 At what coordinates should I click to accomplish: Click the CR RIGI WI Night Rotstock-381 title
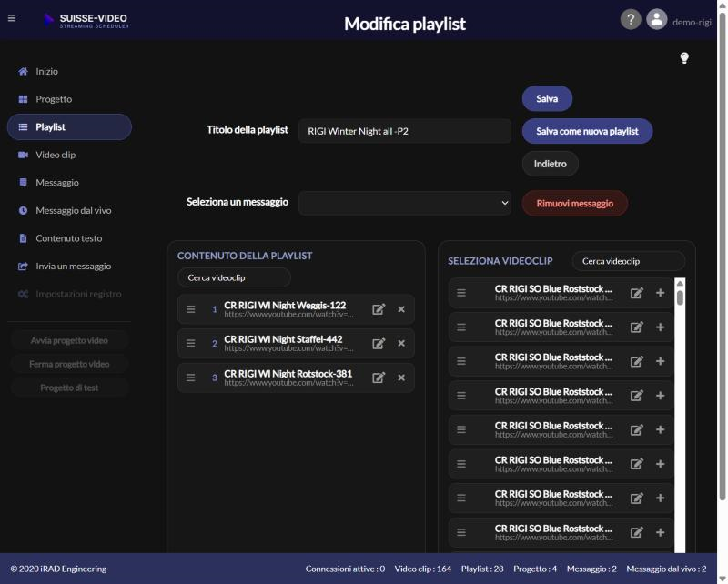tap(288, 373)
